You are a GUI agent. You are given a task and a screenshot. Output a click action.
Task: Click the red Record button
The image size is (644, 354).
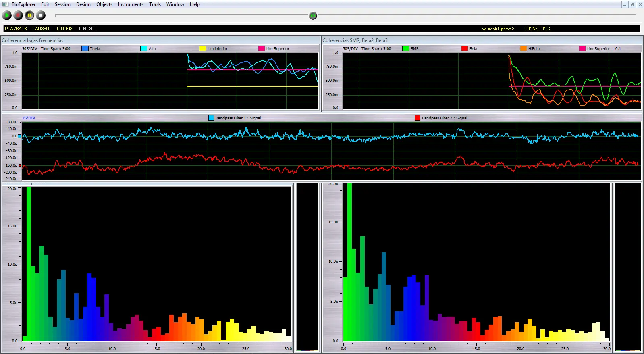click(18, 15)
